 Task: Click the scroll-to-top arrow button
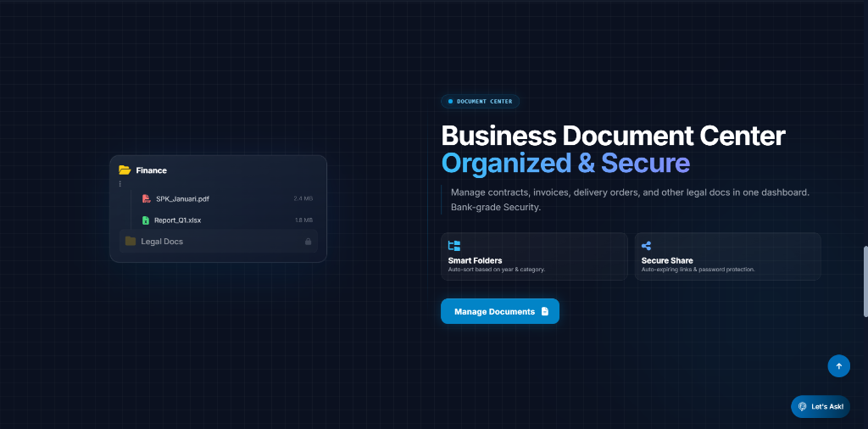pyautogui.click(x=838, y=366)
